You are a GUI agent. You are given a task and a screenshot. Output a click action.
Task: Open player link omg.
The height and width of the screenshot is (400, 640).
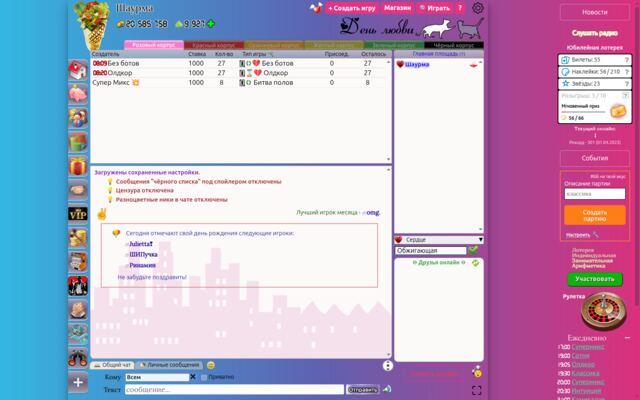tap(373, 213)
